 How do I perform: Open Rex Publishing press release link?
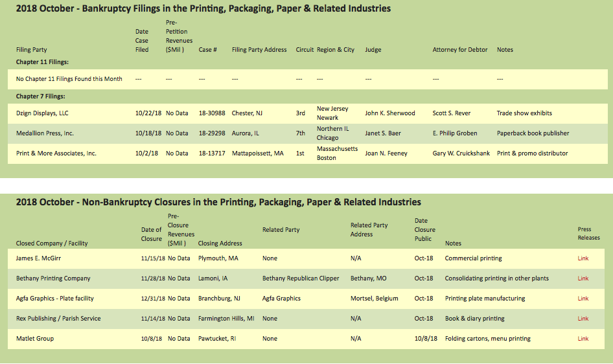(583, 319)
